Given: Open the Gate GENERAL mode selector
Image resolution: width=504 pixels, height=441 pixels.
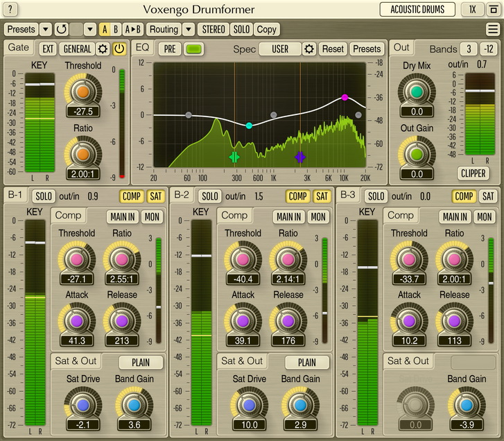Looking at the screenshot, I should coord(77,49).
